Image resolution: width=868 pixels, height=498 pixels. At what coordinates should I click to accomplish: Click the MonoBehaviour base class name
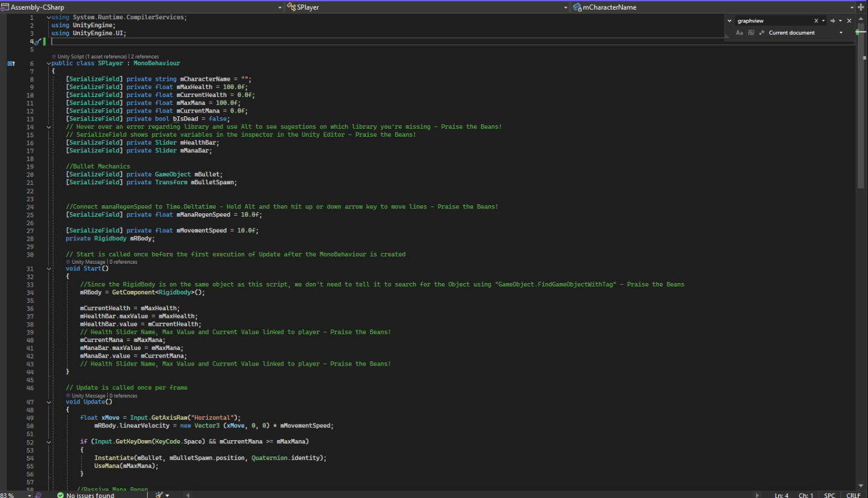click(x=157, y=63)
